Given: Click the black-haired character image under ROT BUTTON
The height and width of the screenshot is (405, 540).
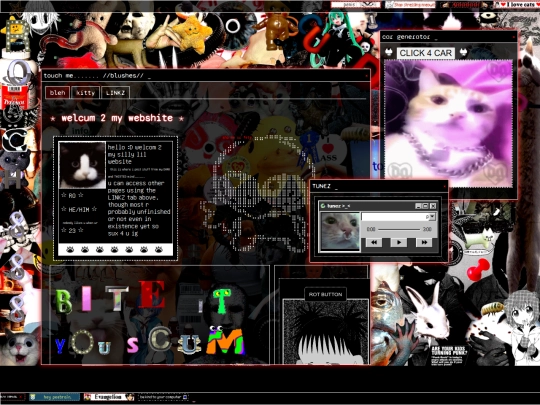Looking at the screenshot, I should point(325,332).
